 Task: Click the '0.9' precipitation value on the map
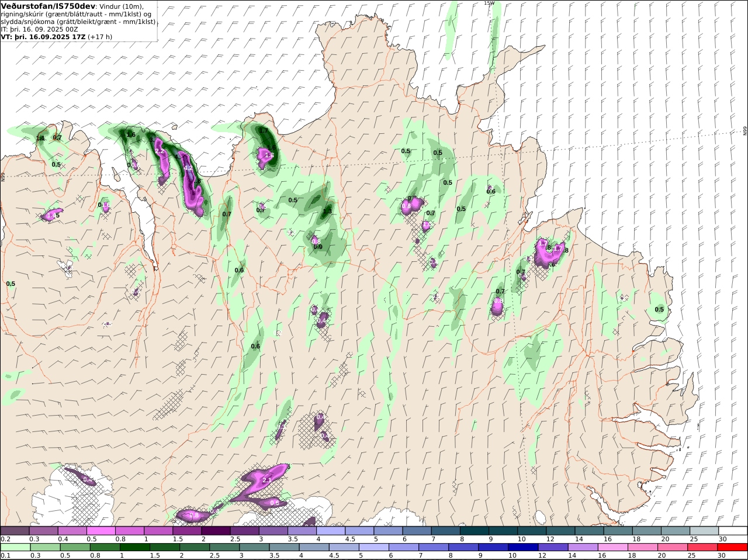(318, 247)
